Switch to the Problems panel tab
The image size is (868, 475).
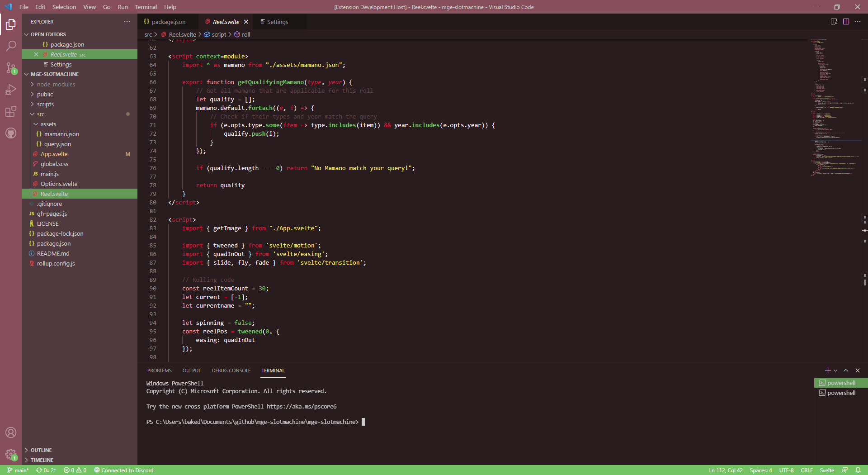[x=159, y=370]
